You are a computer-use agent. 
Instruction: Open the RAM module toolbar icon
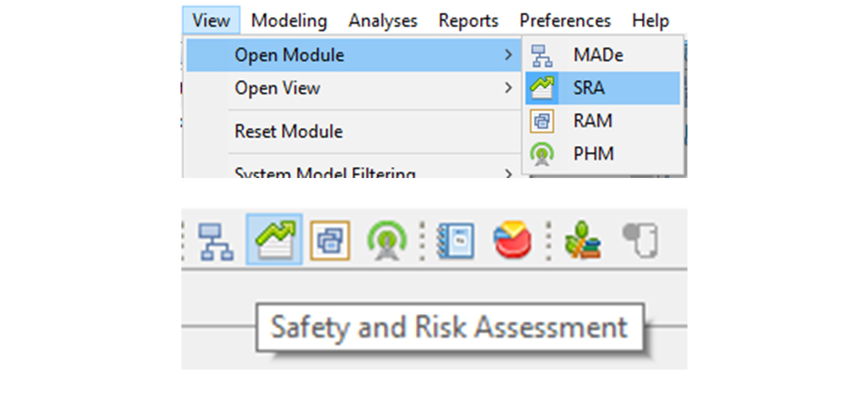click(x=330, y=241)
